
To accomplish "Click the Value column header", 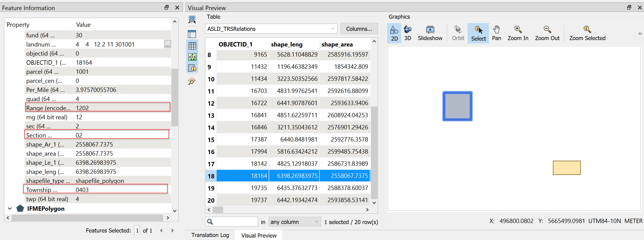I will tap(83, 25).
